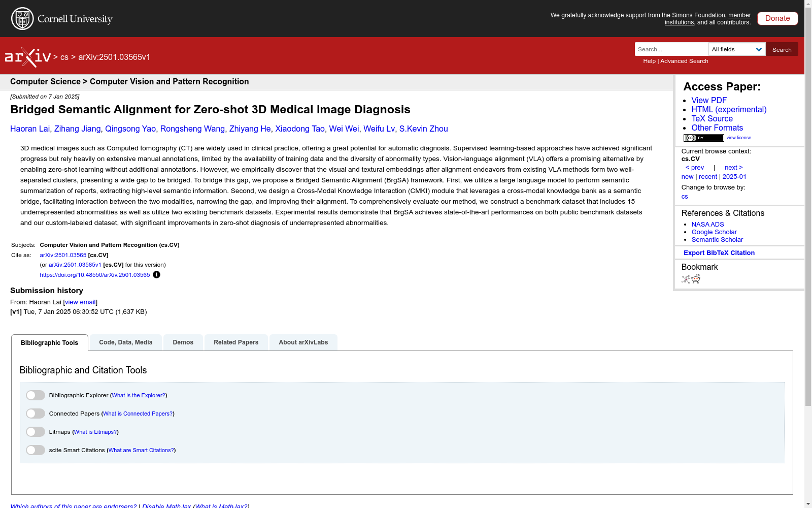Image resolution: width=812 pixels, height=508 pixels.
Task: Click the CC BY license badge
Action: click(703, 138)
